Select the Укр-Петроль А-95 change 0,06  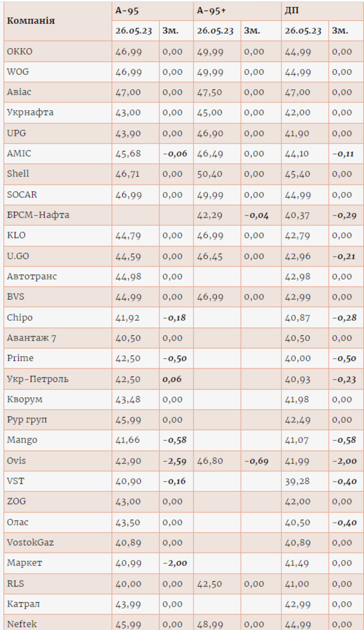173,379
